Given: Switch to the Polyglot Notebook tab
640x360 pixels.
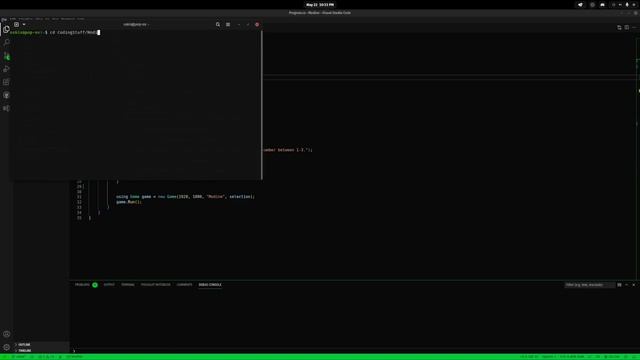Looking at the screenshot, I should 156,284.
